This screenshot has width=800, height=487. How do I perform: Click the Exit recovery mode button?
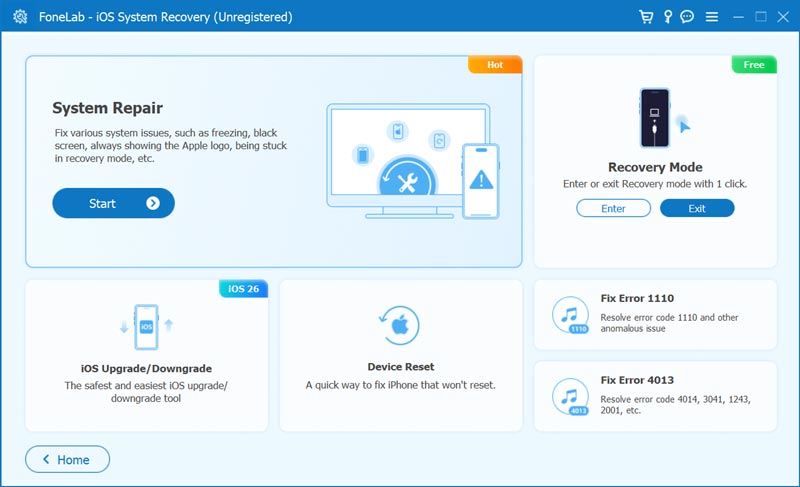(x=697, y=208)
